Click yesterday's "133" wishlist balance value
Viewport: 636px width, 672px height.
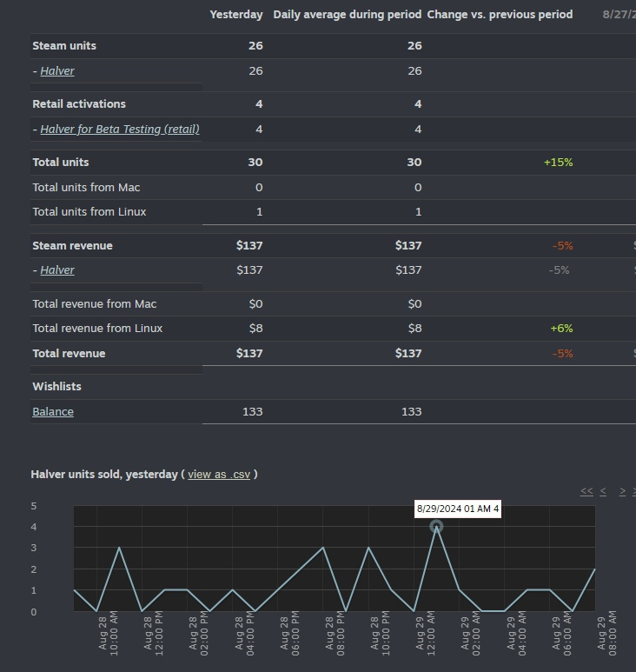pos(252,411)
